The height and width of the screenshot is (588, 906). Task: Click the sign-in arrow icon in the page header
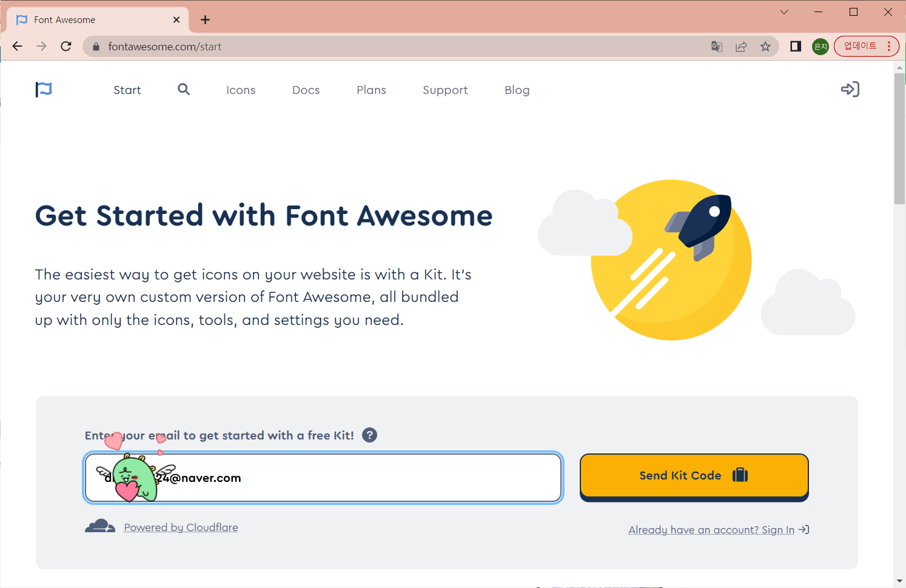[x=850, y=89]
